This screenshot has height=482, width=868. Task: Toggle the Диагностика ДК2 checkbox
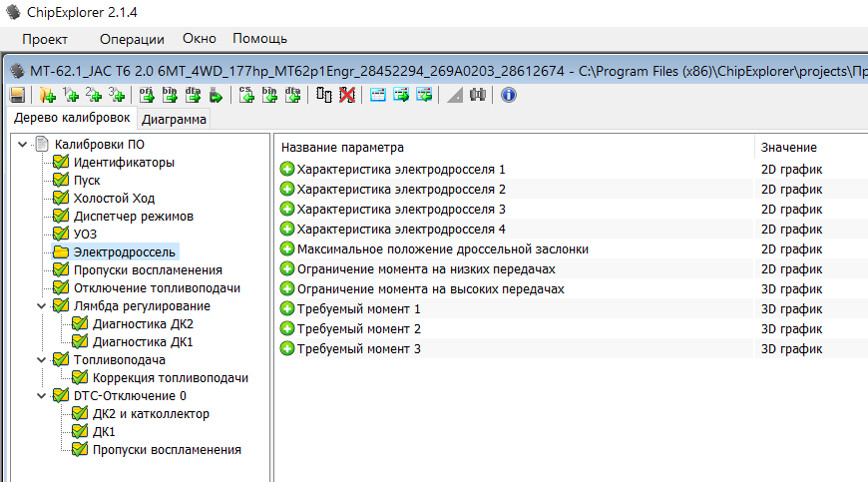pos(80,324)
